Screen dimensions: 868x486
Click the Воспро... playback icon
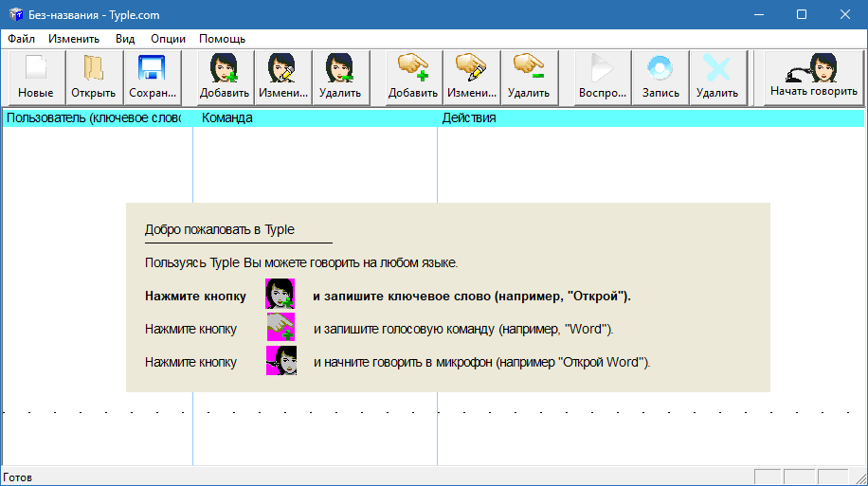603,78
